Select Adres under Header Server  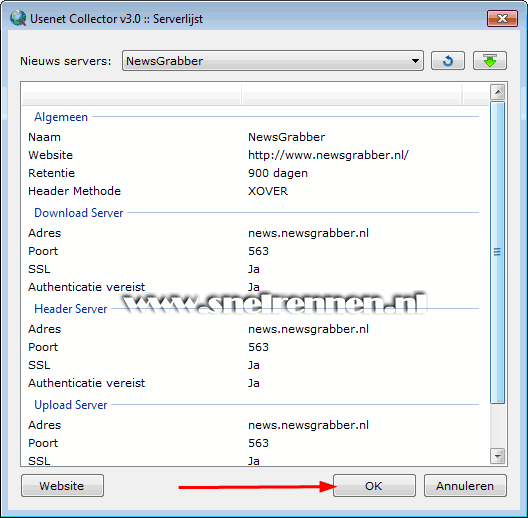click(44, 329)
